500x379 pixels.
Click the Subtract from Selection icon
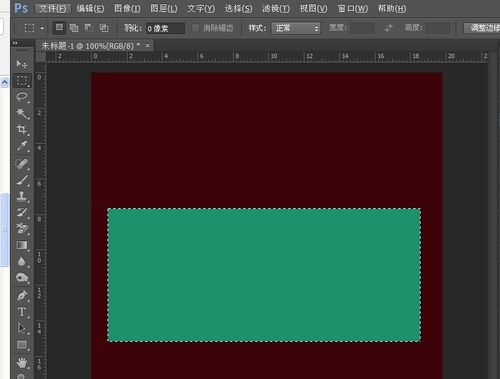point(89,28)
